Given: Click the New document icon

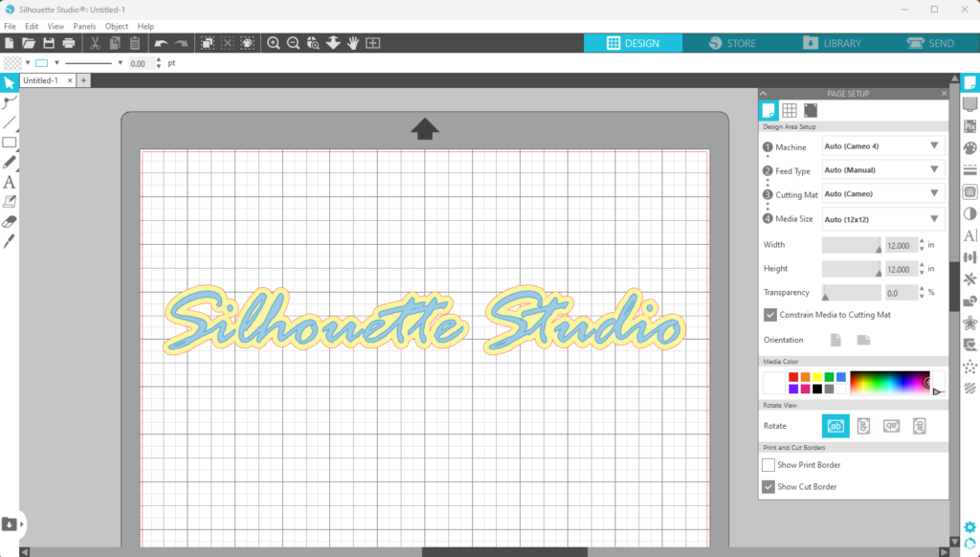Looking at the screenshot, I should 10,43.
